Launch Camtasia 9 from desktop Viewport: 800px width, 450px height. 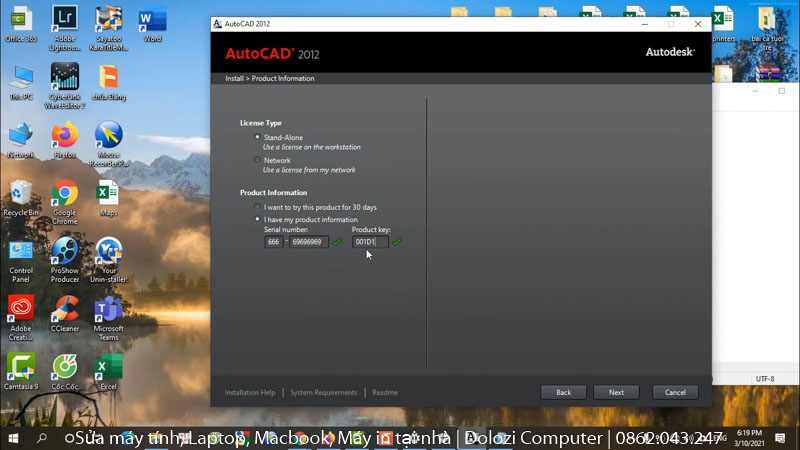[x=21, y=368]
